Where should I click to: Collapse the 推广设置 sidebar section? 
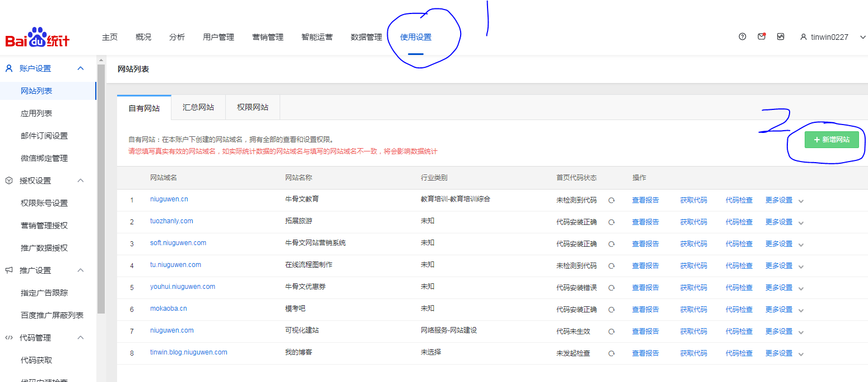pyautogui.click(x=81, y=270)
